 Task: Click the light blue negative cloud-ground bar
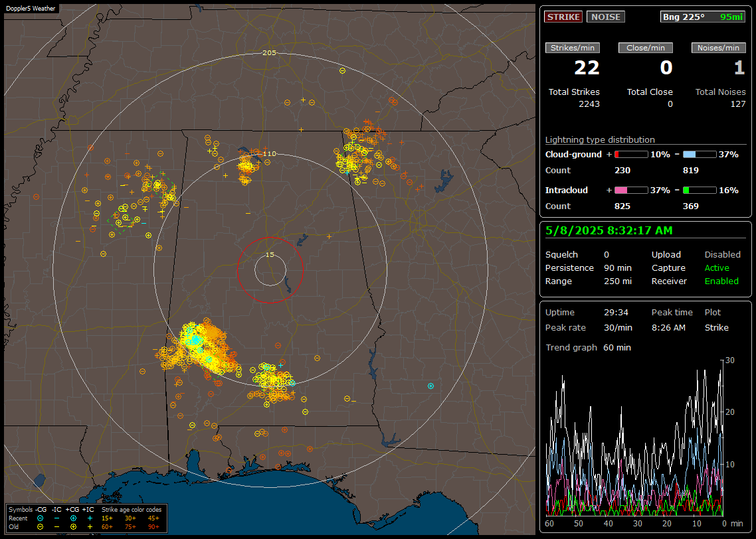pyautogui.click(x=700, y=155)
